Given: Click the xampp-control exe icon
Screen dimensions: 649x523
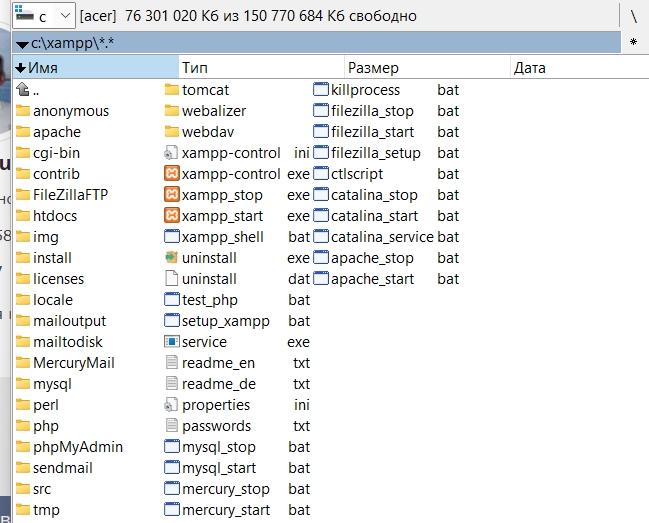Looking at the screenshot, I should point(171,174).
